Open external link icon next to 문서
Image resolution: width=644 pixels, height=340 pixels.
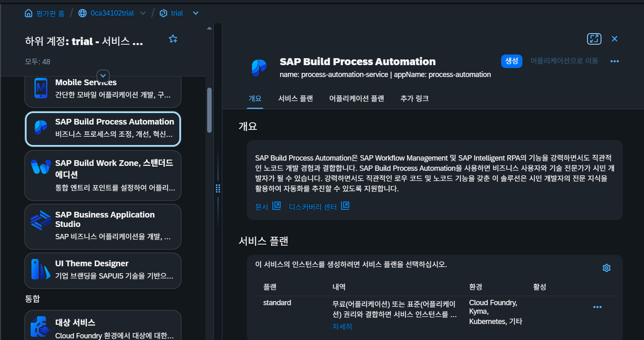click(277, 206)
